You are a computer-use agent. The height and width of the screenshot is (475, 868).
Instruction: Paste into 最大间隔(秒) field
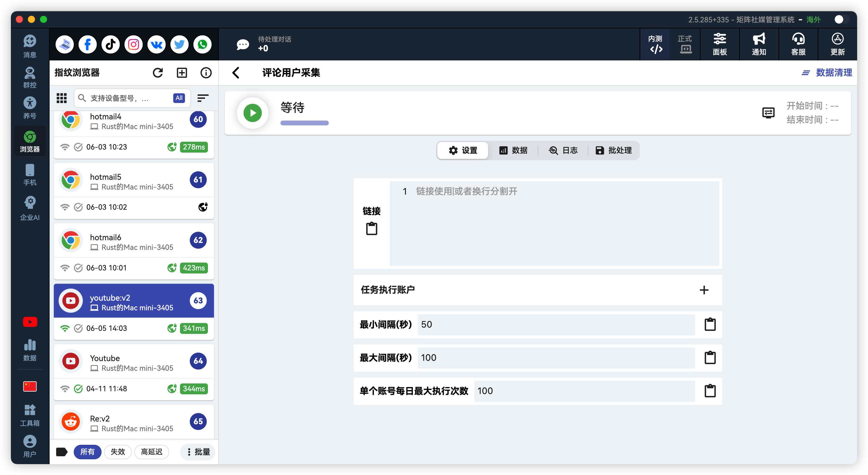(x=710, y=357)
